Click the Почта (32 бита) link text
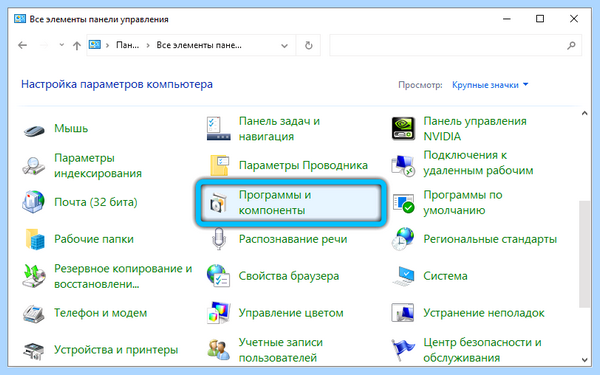 [96, 202]
